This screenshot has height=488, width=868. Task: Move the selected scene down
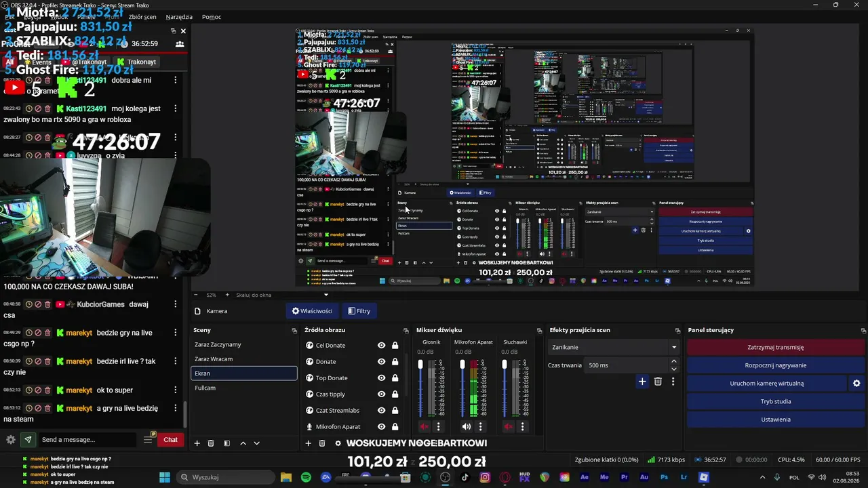click(256, 443)
